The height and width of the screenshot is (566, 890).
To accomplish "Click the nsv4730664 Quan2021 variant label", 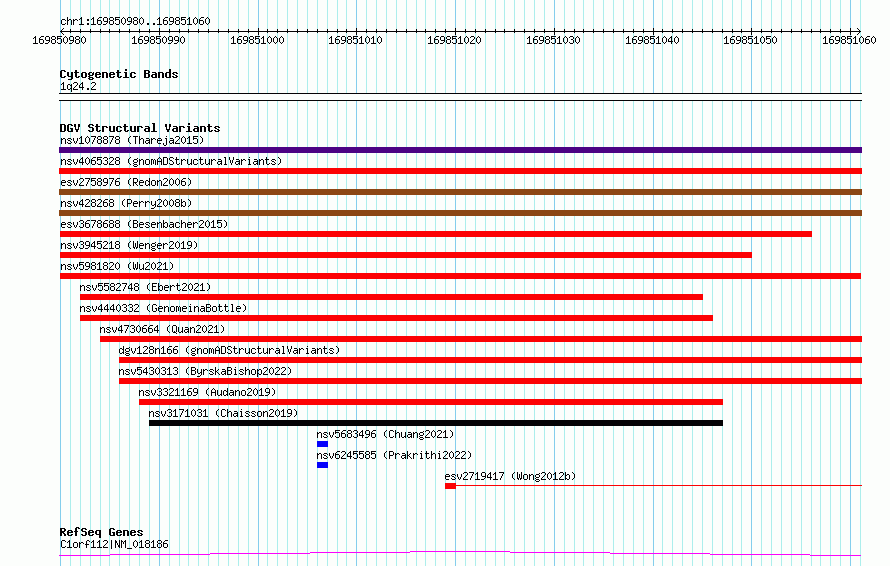I will [x=162, y=329].
